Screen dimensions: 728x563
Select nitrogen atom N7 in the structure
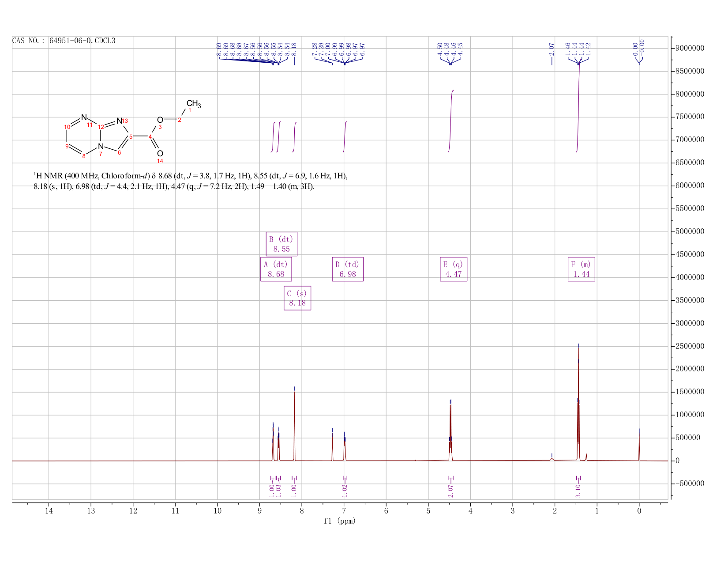[101, 146]
